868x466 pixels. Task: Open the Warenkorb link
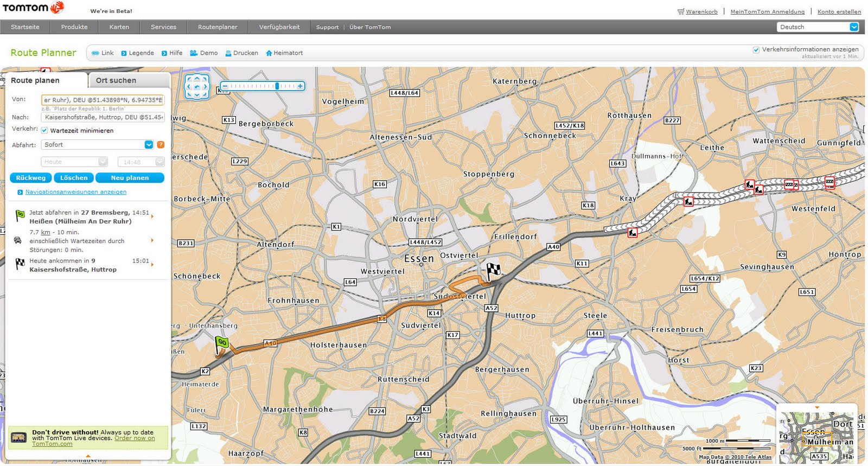[701, 11]
